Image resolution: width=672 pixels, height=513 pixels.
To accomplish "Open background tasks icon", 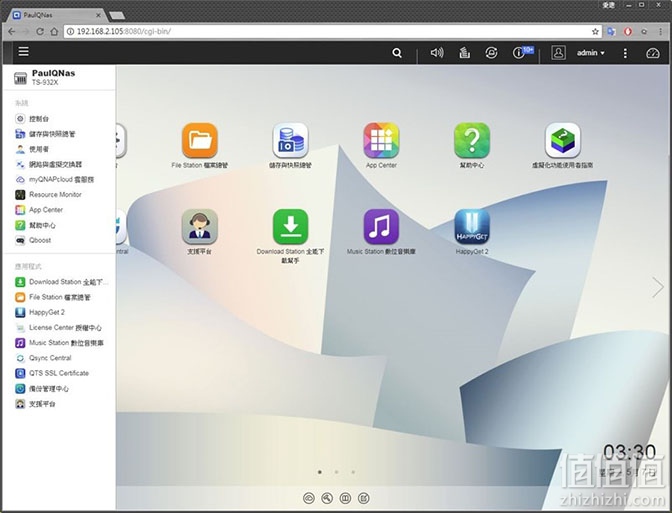I will coord(465,53).
